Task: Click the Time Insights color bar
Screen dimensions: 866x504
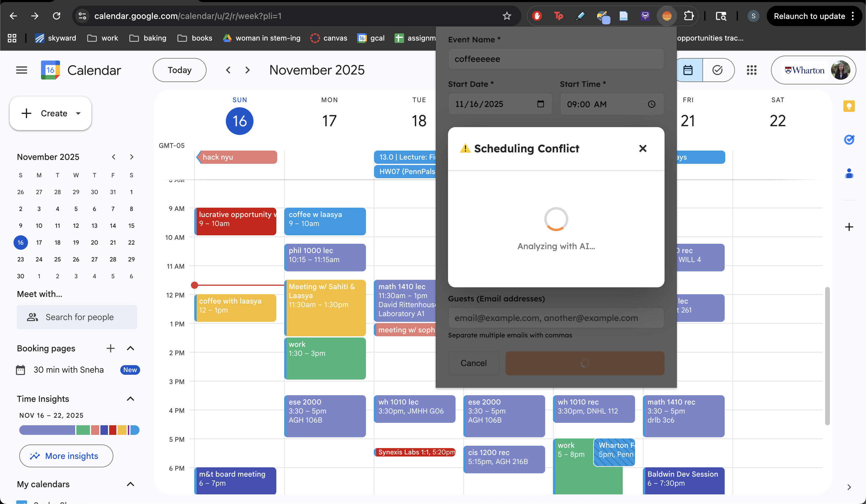Action: coord(79,430)
